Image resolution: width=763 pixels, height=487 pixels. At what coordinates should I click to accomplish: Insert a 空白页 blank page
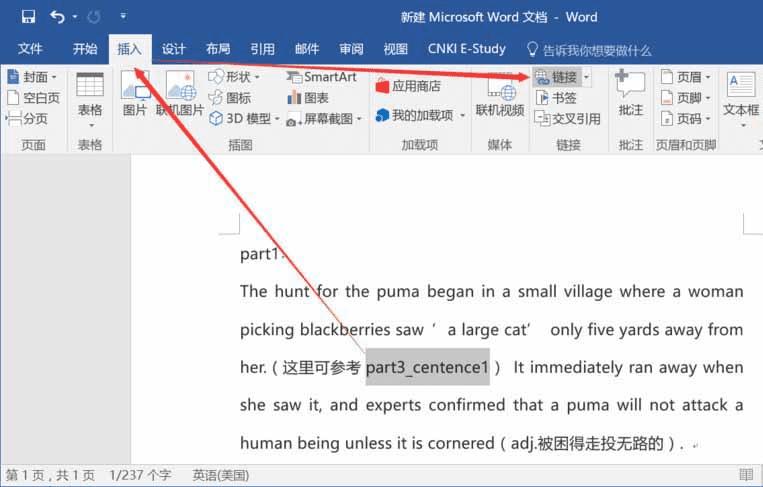[x=34, y=98]
